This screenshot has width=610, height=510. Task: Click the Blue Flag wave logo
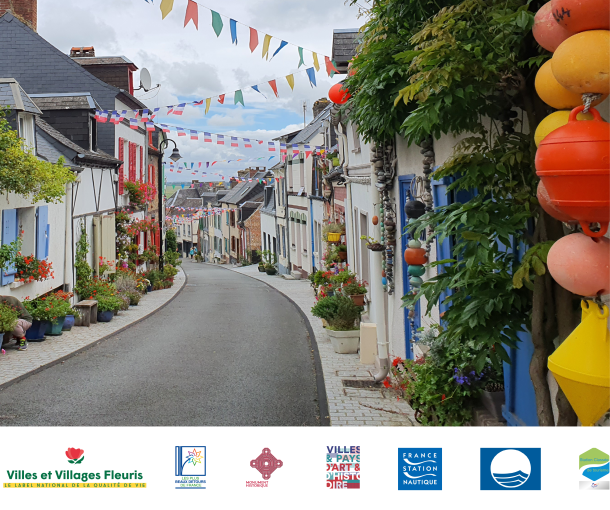[510, 468]
